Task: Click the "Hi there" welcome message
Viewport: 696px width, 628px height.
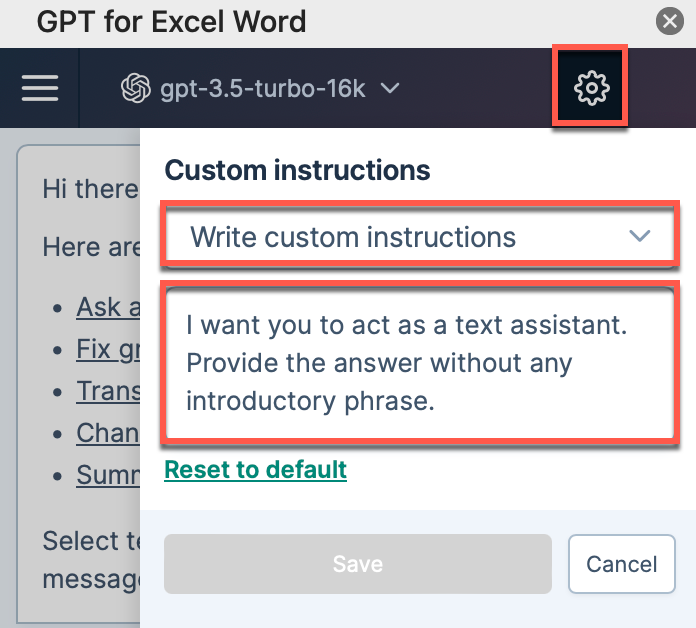Action: click(x=91, y=189)
